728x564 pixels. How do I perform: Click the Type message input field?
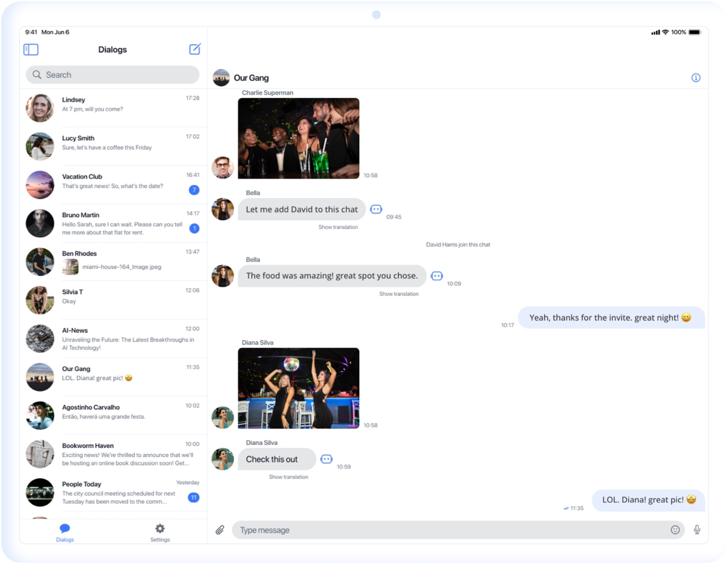[x=458, y=530]
